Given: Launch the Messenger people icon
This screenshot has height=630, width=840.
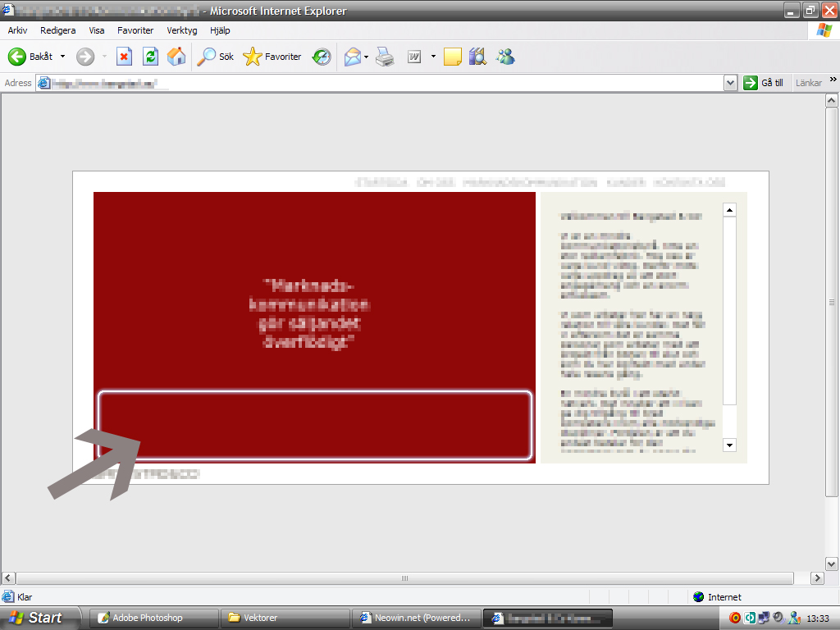Looking at the screenshot, I should [x=505, y=57].
